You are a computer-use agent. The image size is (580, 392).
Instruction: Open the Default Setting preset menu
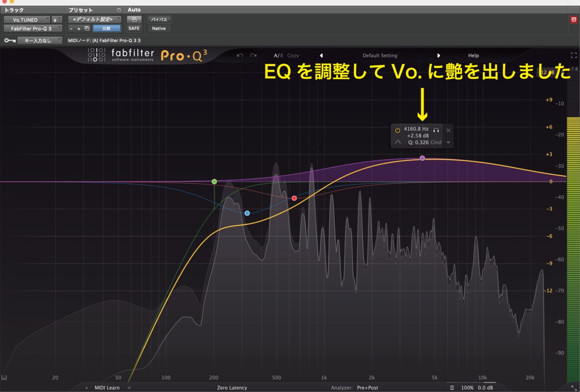click(380, 56)
